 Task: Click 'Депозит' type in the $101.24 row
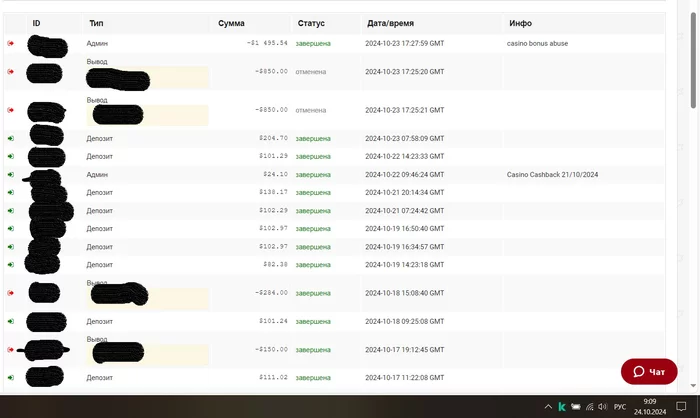coord(100,322)
